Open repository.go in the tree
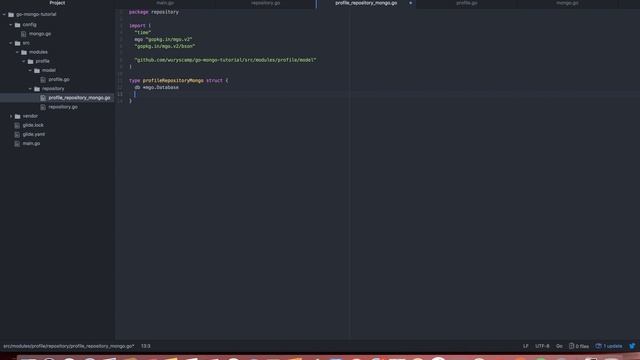The height and width of the screenshot is (360, 640). click(63, 107)
